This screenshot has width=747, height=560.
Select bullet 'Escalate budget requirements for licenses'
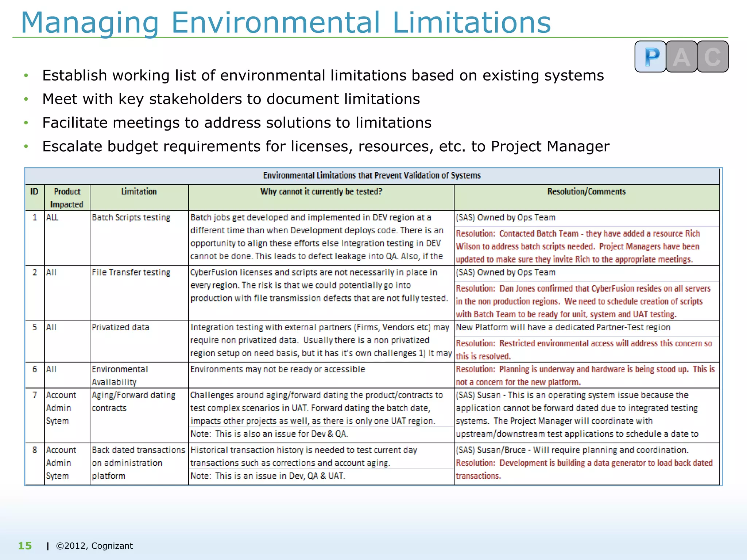326,147
